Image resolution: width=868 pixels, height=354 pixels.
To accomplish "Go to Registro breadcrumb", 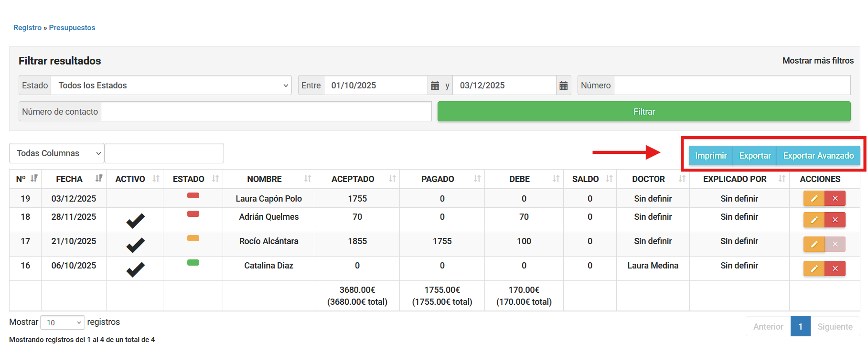I will 27,28.
